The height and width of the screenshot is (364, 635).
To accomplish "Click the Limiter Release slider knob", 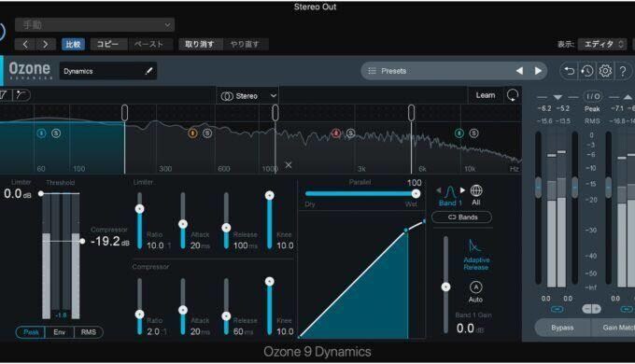I will (x=226, y=228).
